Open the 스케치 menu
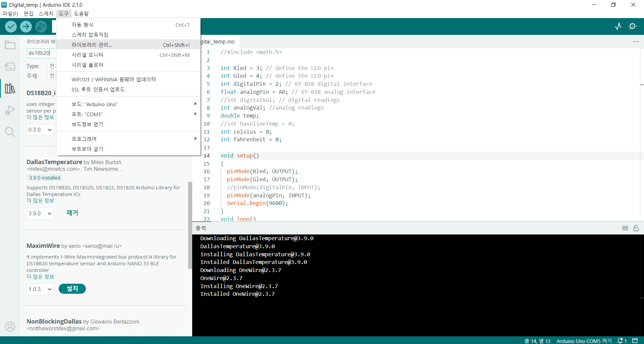The height and width of the screenshot is (344, 644). 46,14
